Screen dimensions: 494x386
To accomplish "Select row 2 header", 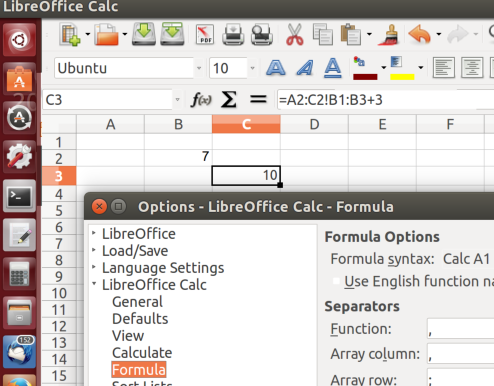I will coord(59,158).
